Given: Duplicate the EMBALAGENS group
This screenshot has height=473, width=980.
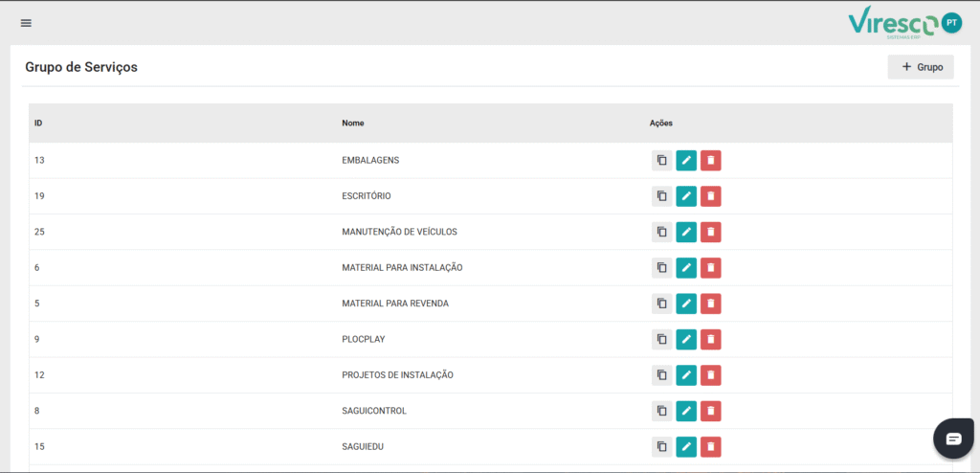Looking at the screenshot, I should coord(661,161).
